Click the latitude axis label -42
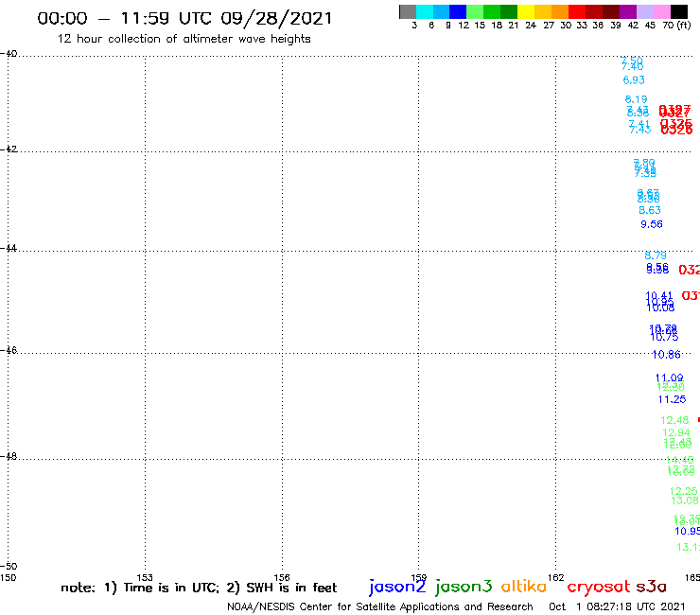This screenshot has height=615, width=700. click(9, 149)
